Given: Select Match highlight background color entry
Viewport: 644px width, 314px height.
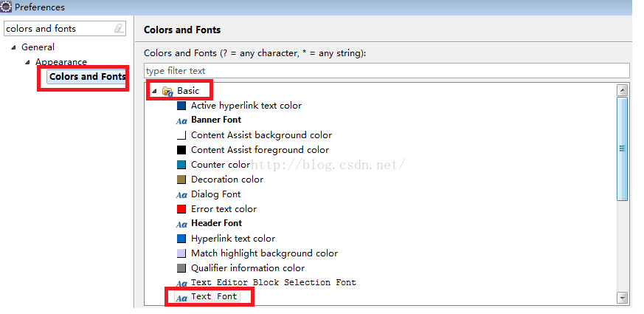Looking at the screenshot, I should (265, 253).
